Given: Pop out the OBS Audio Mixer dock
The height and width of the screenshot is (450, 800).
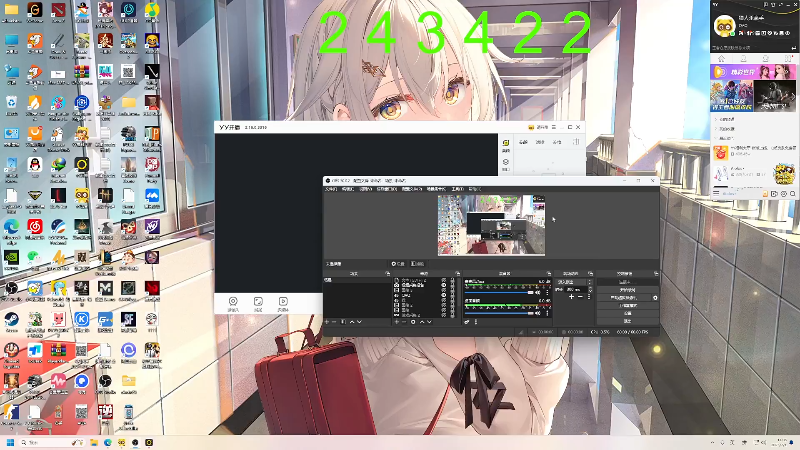Looking at the screenshot, I should [x=548, y=273].
